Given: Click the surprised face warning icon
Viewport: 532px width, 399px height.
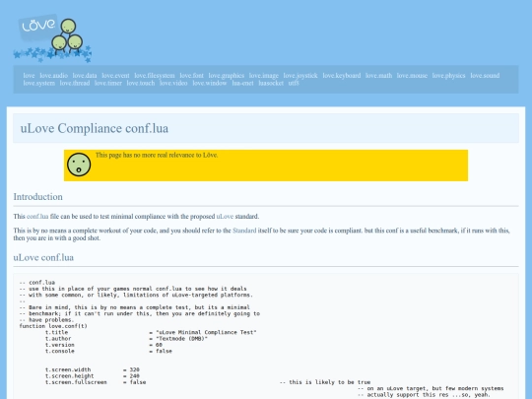Looking at the screenshot, I should [x=79, y=165].
